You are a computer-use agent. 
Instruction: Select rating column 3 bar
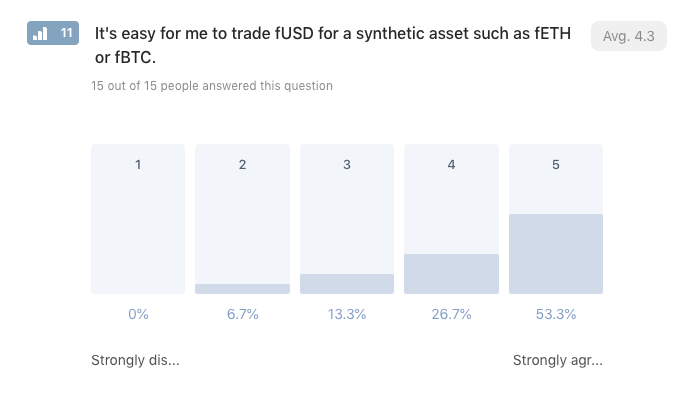click(347, 219)
